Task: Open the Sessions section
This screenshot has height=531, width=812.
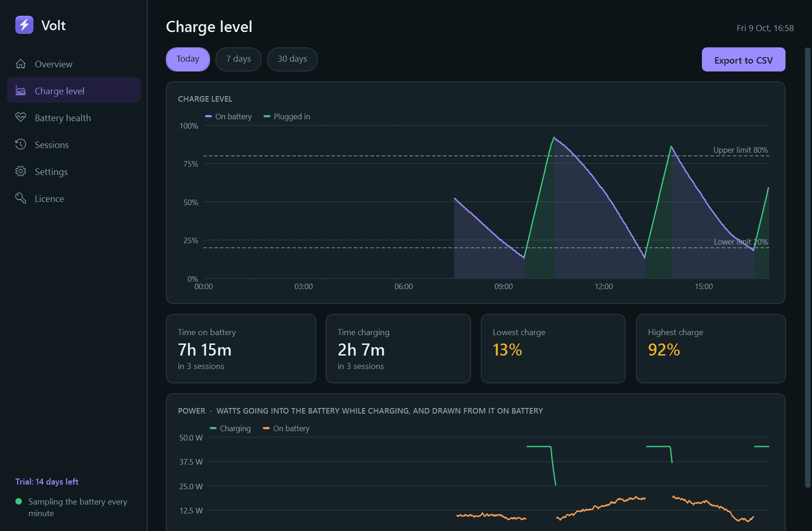Action: (x=74, y=145)
